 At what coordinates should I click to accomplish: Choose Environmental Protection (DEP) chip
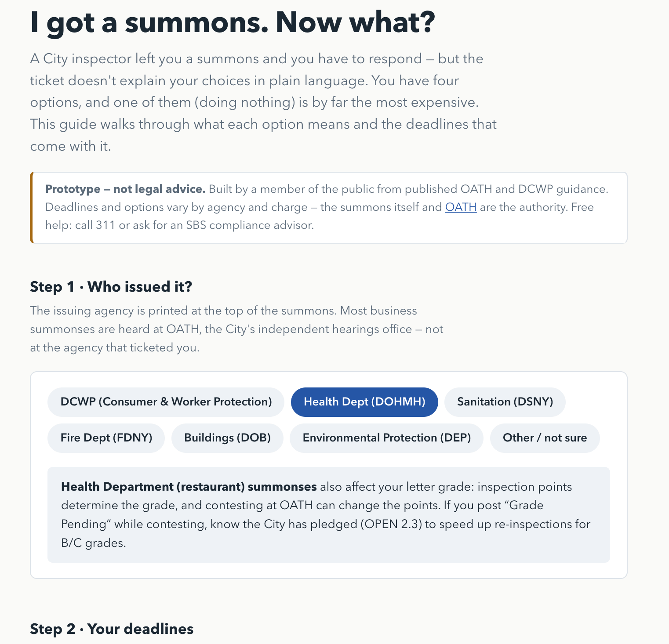click(386, 438)
